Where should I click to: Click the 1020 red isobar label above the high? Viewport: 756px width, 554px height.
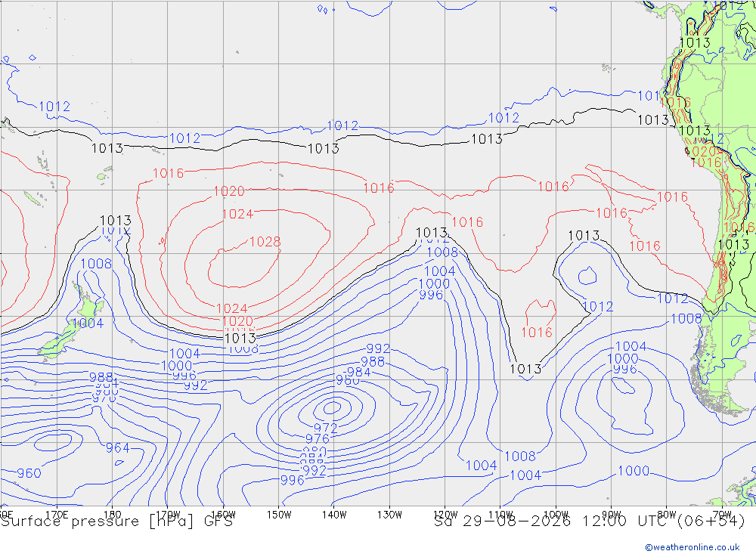[229, 191]
